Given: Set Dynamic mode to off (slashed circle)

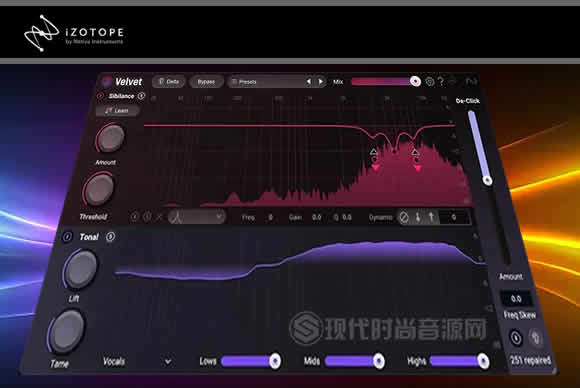Looking at the screenshot, I should click(404, 217).
